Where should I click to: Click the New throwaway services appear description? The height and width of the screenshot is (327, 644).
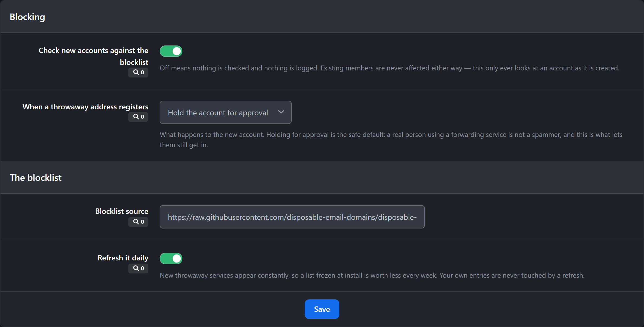pos(372,275)
